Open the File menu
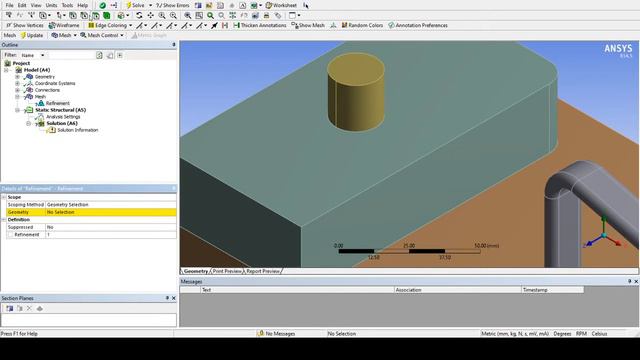Image resolution: width=640 pixels, height=360 pixels. (x=9, y=5)
